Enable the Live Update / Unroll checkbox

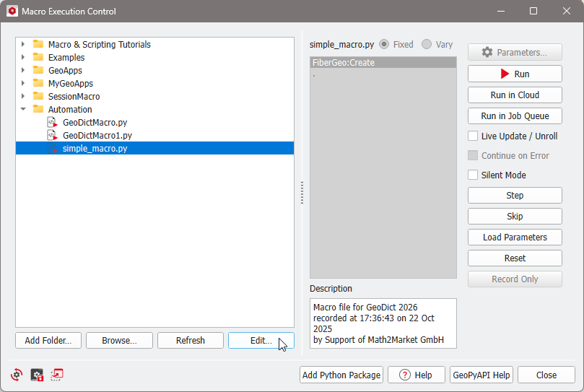pos(473,136)
